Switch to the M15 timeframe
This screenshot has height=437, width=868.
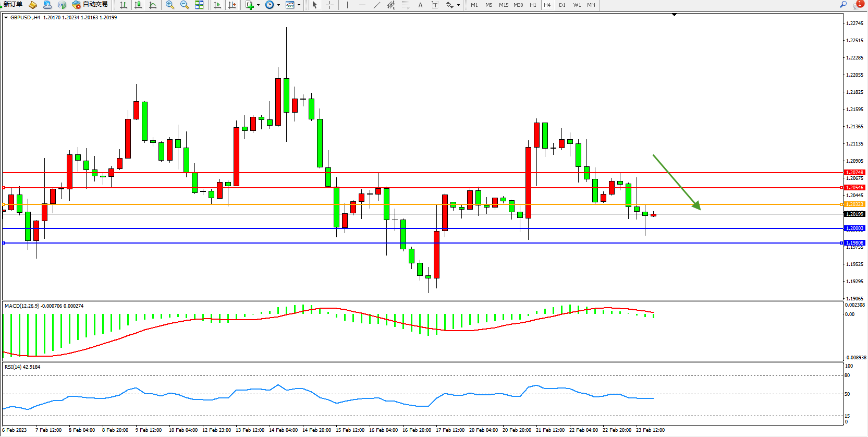point(503,5)
